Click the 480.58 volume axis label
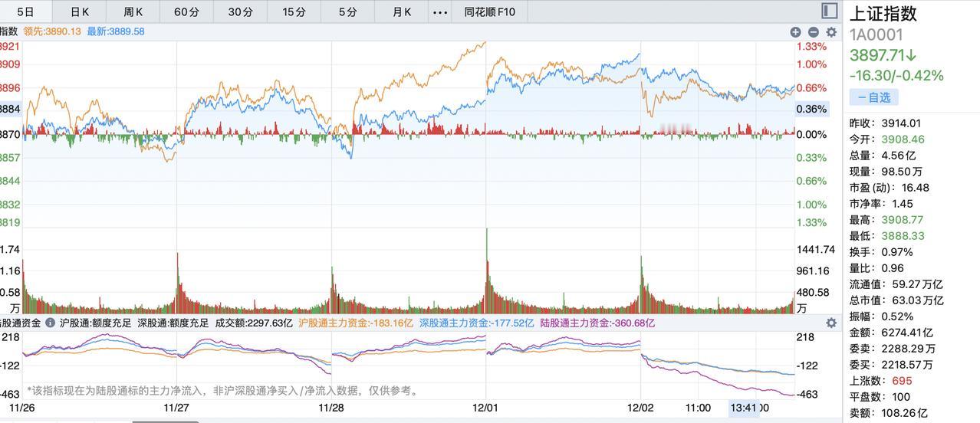980x423 pixels. click(x=813, y=293)
